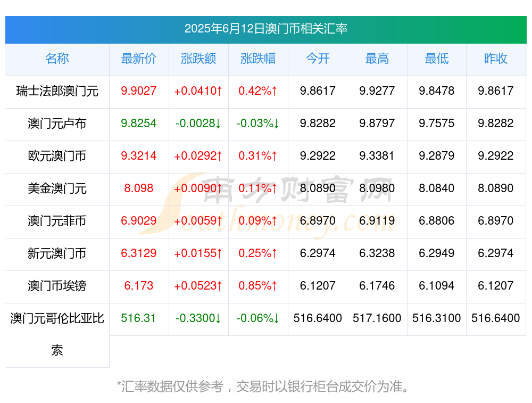532x403 pixels.
Task: Click the 名称 column header
Action: [x=57, y=59]
